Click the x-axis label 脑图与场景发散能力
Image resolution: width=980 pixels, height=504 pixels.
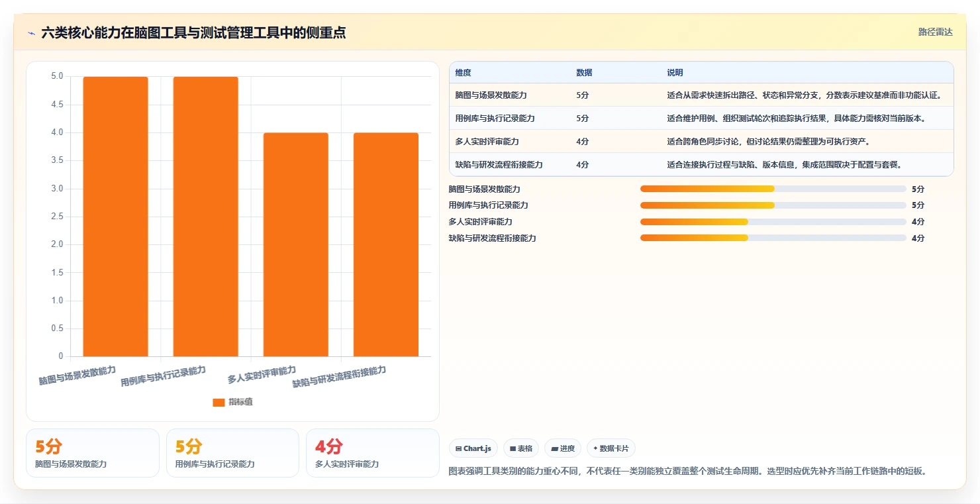pyautogui.click(x=77, y=375)
